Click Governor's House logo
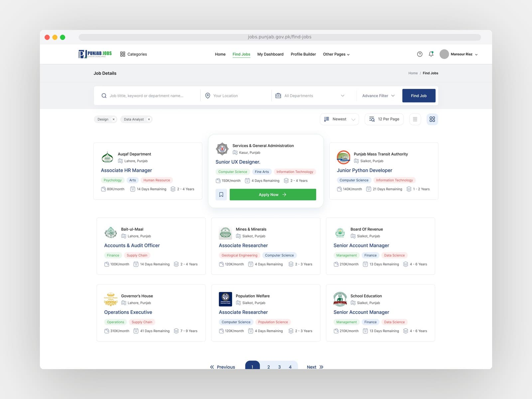Screen dimensions: 532x399 point(111,299)
